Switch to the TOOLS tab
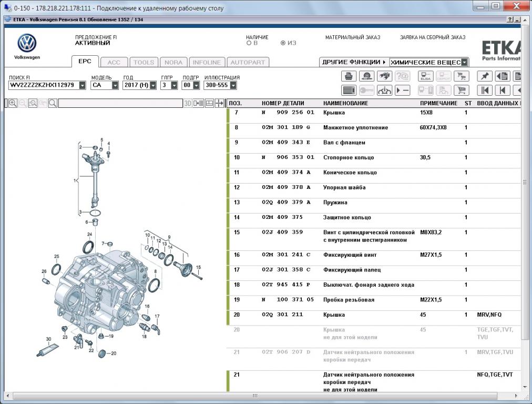Screen dimensions: 532x404 tap(144, 63)
